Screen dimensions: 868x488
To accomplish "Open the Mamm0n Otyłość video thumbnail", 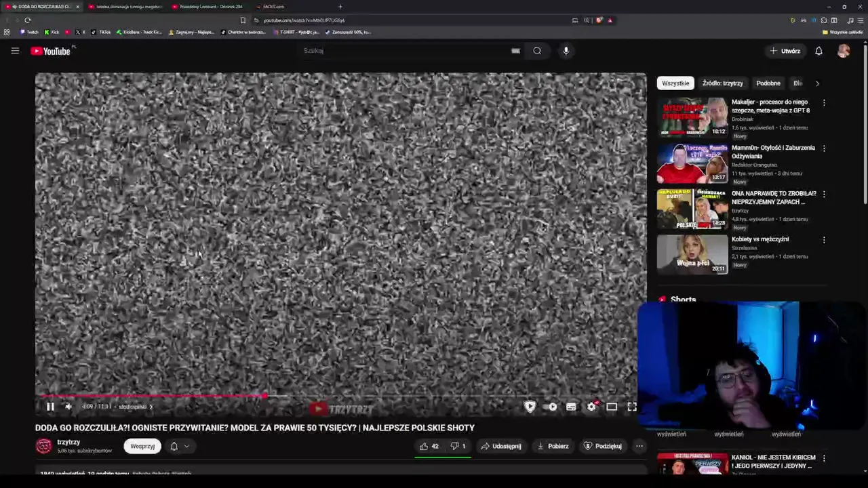I will click(692, 163).
